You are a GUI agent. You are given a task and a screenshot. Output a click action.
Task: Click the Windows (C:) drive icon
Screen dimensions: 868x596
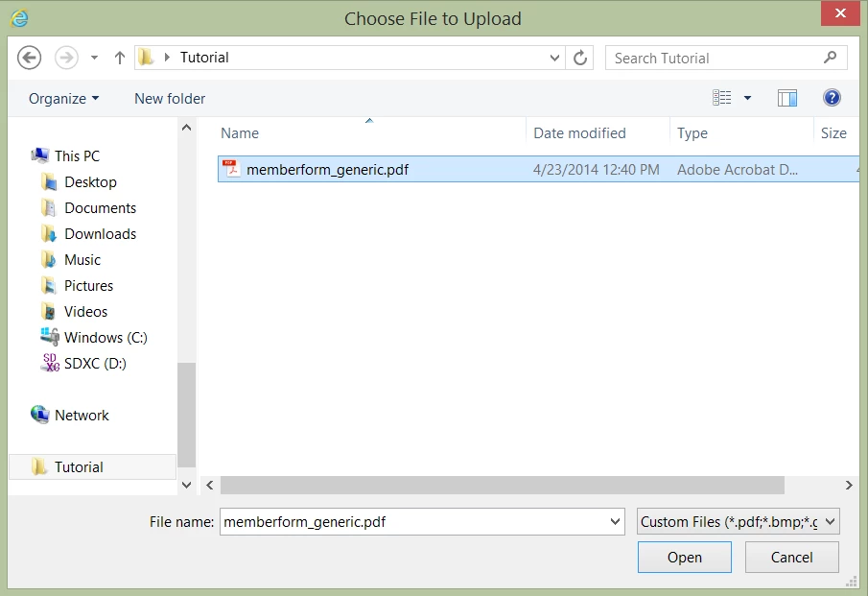click(x=50, y=336)
